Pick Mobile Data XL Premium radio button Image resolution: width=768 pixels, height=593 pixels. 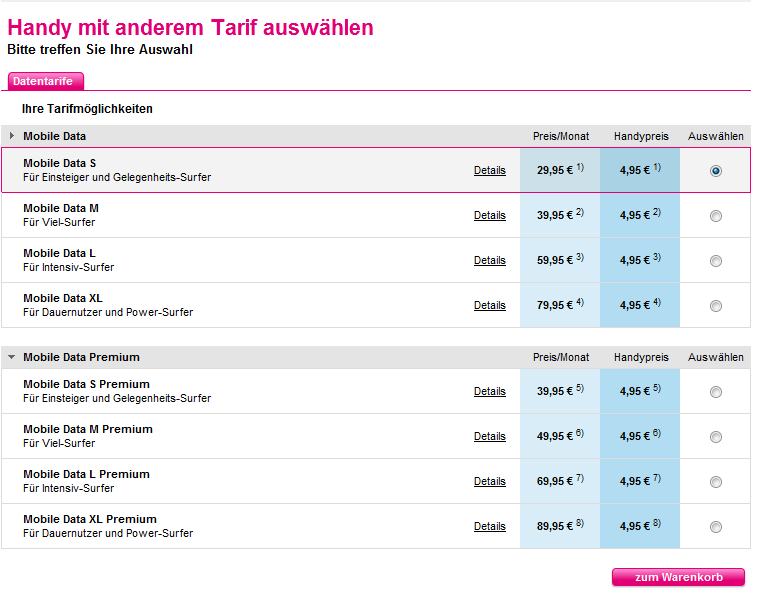[x=716, y=527]
